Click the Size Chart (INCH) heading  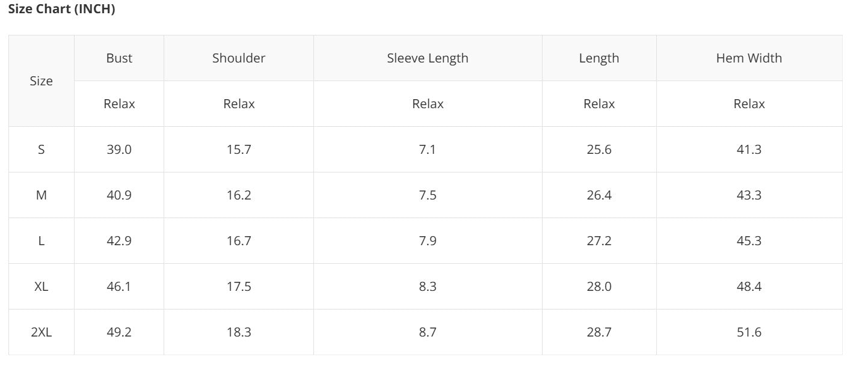61,10
